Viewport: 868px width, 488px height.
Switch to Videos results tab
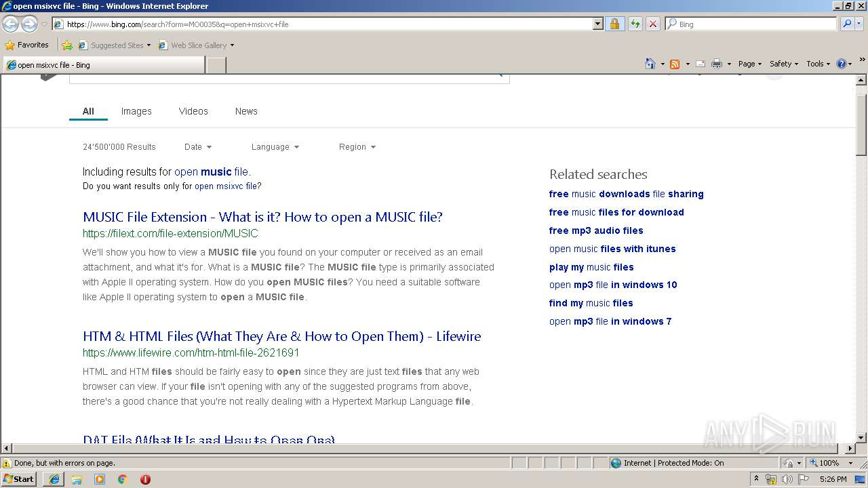click(x=193, y=111)
